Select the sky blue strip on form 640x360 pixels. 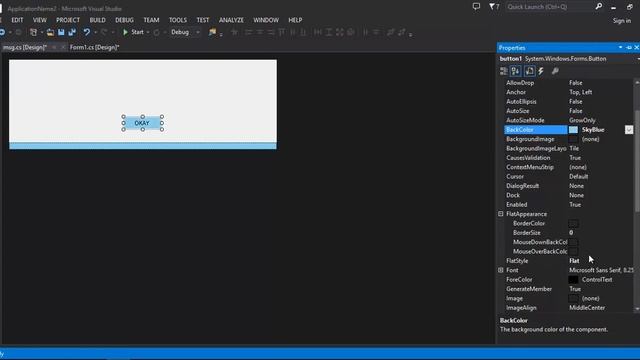[143, 146]
